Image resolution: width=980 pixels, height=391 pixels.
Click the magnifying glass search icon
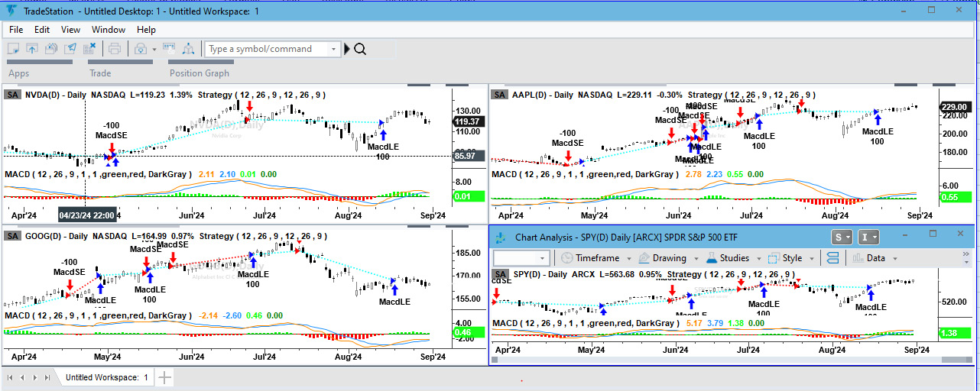(x=361, y=49)
